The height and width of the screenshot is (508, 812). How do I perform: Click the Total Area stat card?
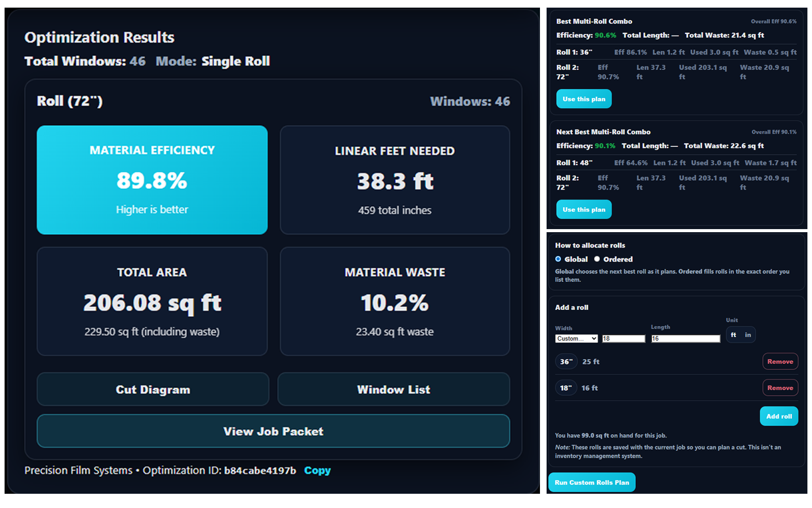click(x=152, y=301)
